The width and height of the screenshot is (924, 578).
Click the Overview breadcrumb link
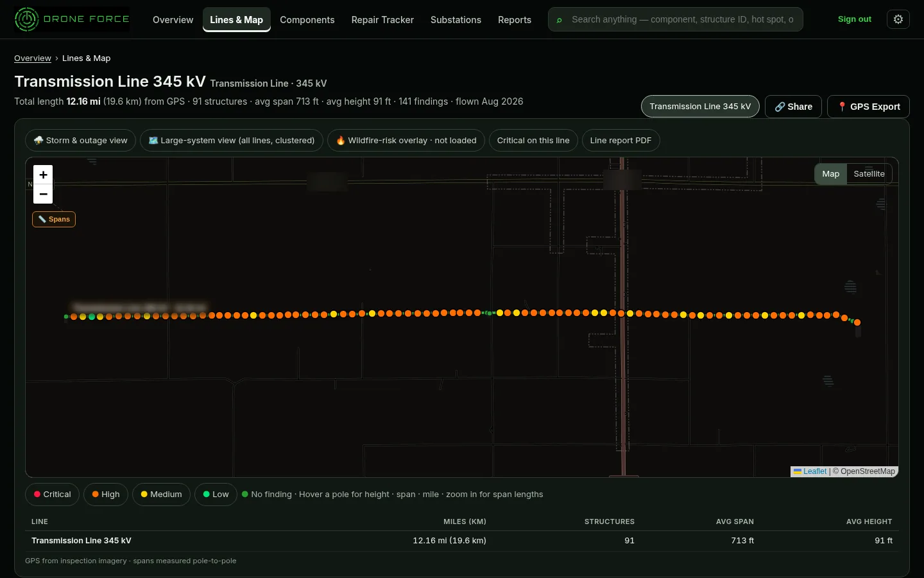click(x=33, y=58)
